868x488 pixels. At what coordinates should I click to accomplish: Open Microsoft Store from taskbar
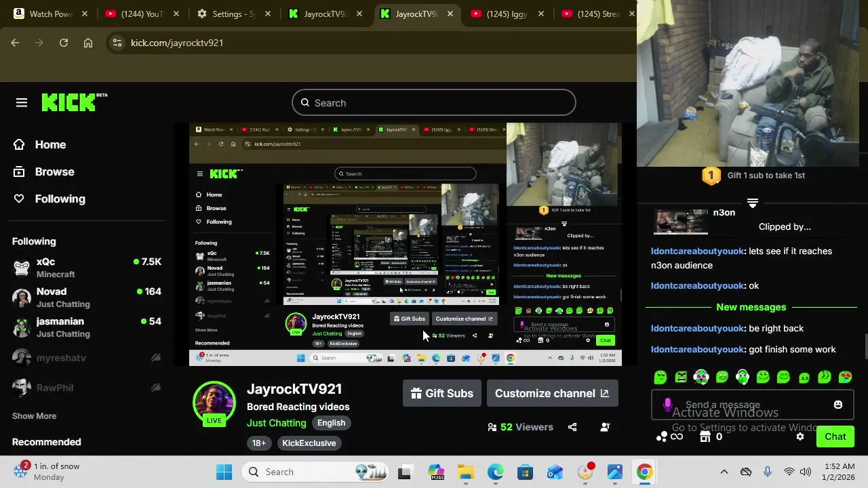click(526, 472)
